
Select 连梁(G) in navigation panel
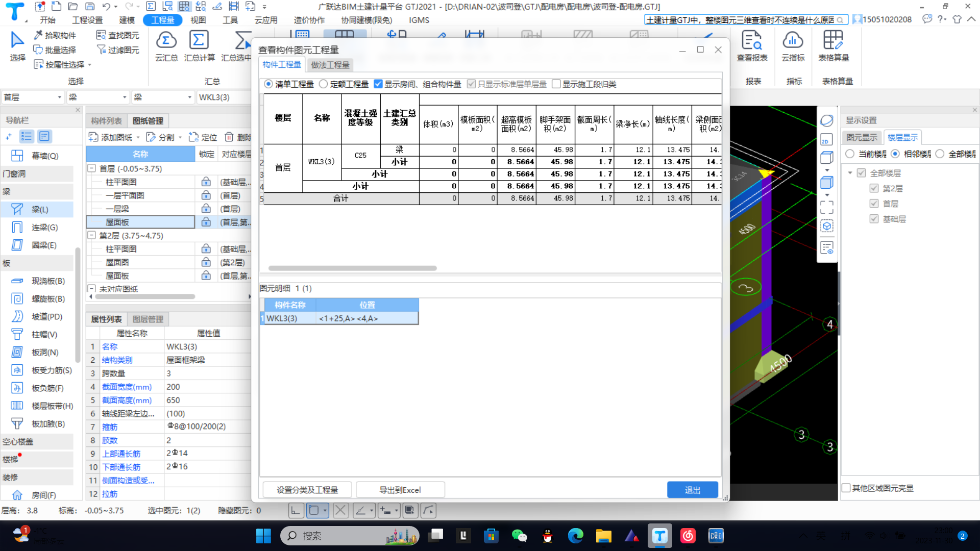tap(37, 227)
